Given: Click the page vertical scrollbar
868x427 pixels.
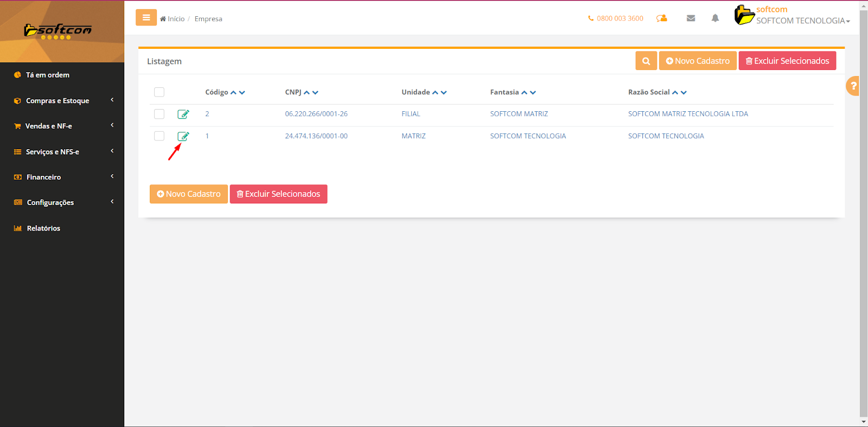Looking at the screenshot, I should (x=863, y=217).
